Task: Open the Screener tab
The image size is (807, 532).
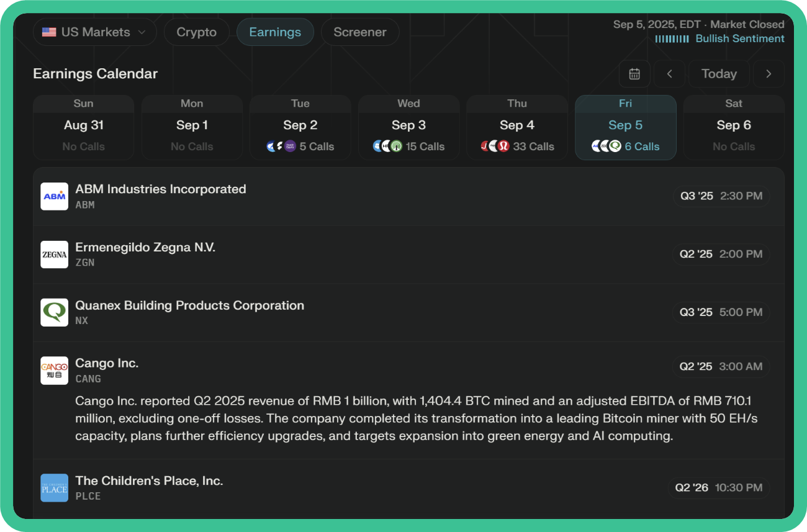Action: [360, 32]
